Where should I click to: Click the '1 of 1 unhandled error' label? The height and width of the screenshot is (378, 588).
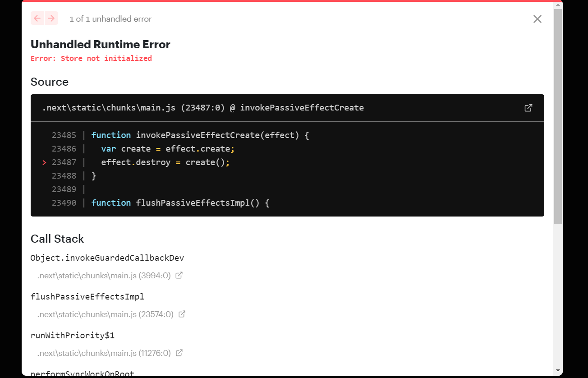[x=110, y=18]
